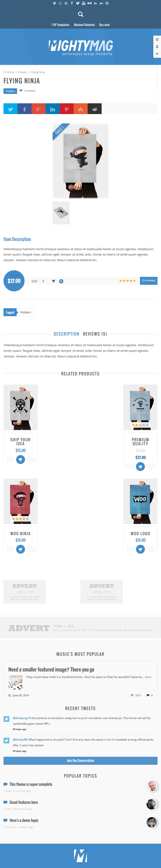Viewport: 161px width, 868px height.
Task: Click the Buy now! menu link
Action: [104, 25]
